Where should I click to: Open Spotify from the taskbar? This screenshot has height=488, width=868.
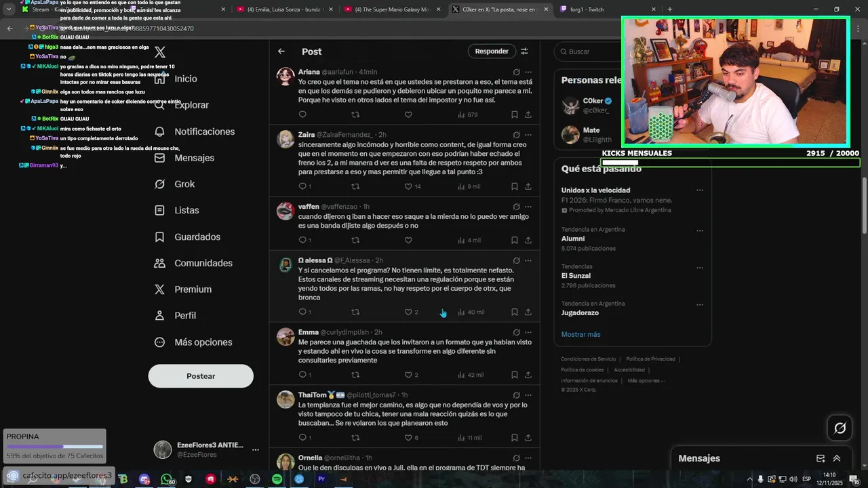(277, 479)
